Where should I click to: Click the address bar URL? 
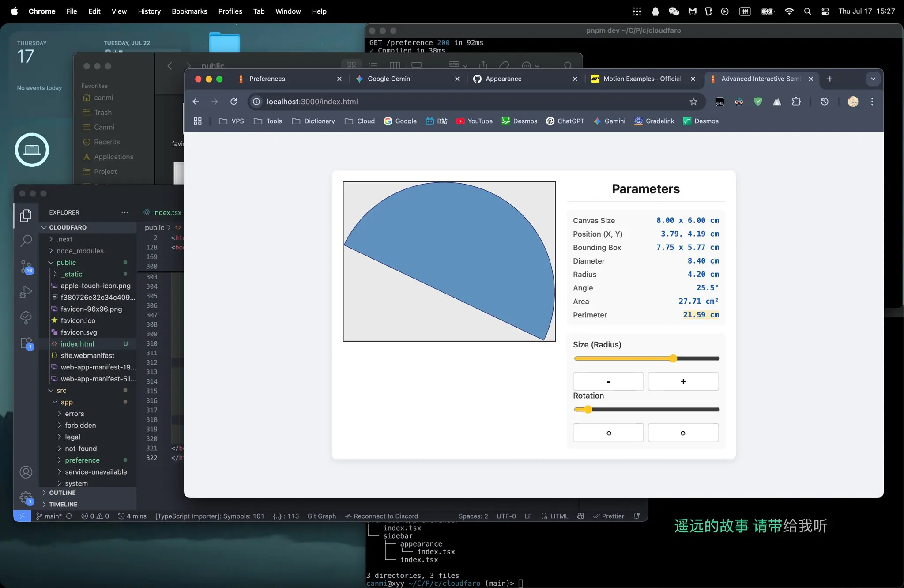coord(312,102)
